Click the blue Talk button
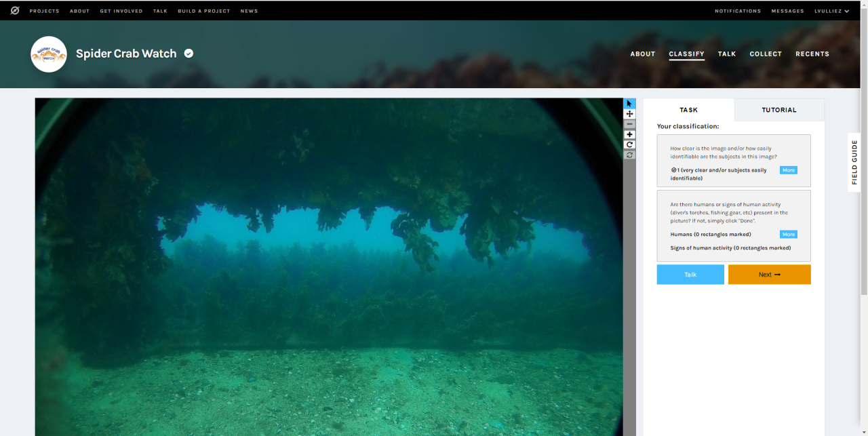Viewport: 868px width, 436px height. pyautogui.click(x=690, y=275)
